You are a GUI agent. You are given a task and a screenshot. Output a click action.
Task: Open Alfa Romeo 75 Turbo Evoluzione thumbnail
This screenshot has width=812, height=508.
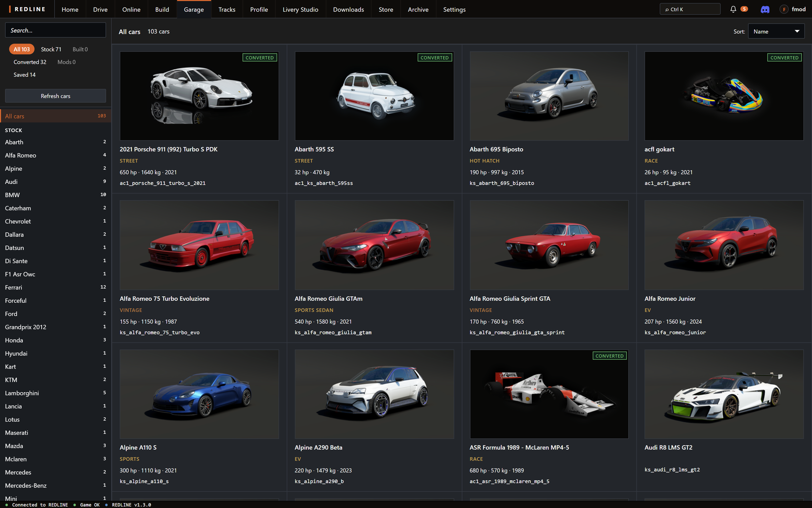click(199, 245)
